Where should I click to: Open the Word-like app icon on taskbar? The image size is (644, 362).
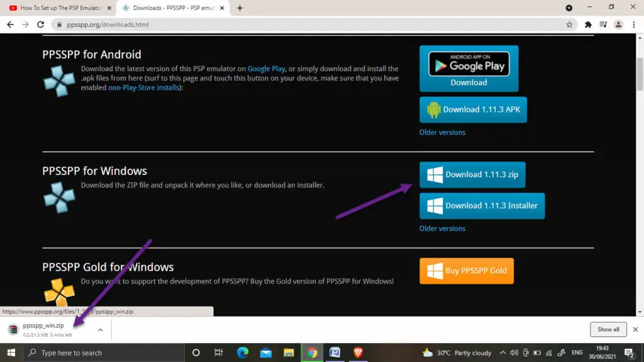tap(335, 353)
